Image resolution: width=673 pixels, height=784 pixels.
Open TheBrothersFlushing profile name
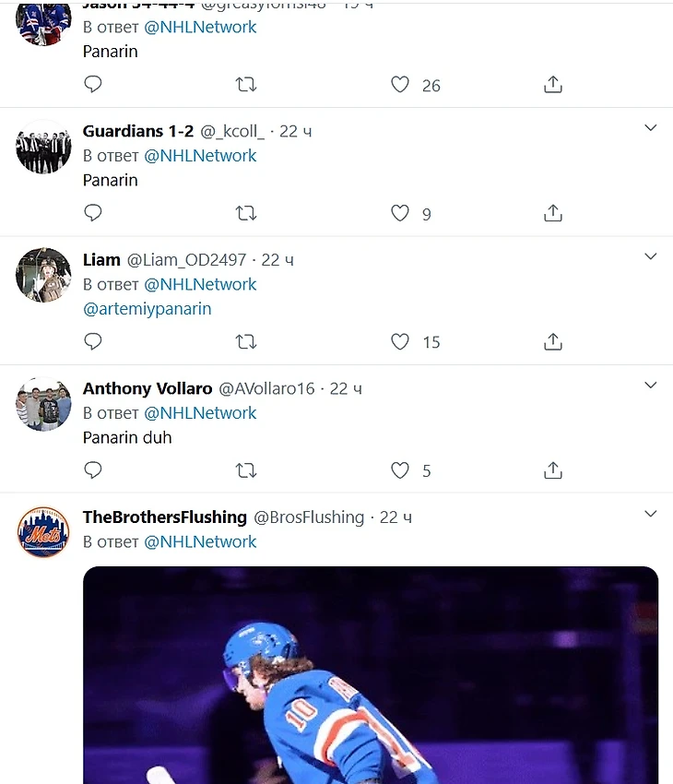[x=164, y=517]
